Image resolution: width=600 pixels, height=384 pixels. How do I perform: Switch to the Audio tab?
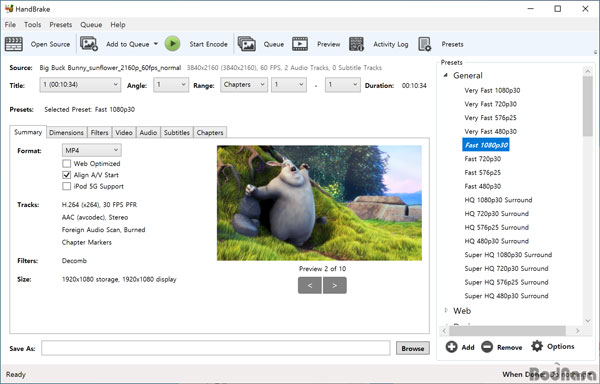point(148,132)
